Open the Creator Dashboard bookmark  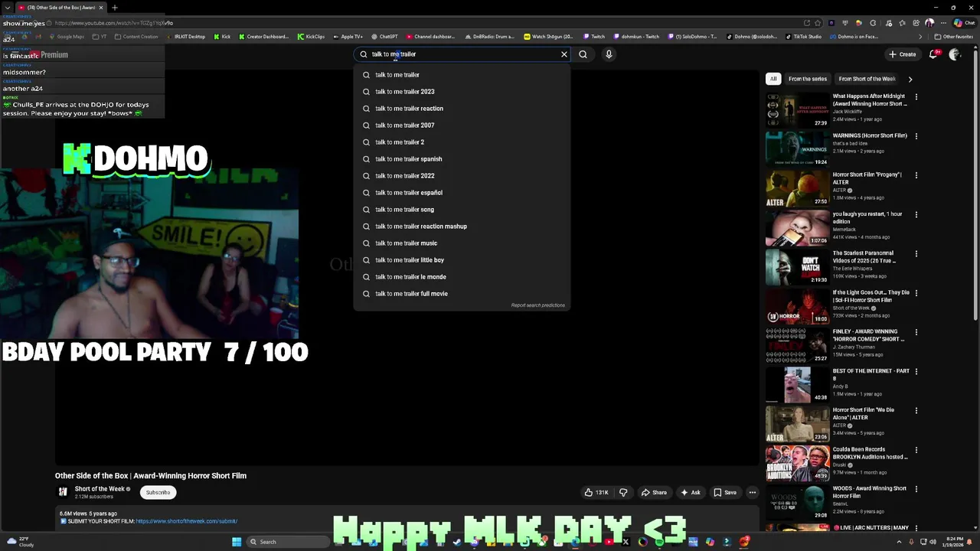click(263, 37)
